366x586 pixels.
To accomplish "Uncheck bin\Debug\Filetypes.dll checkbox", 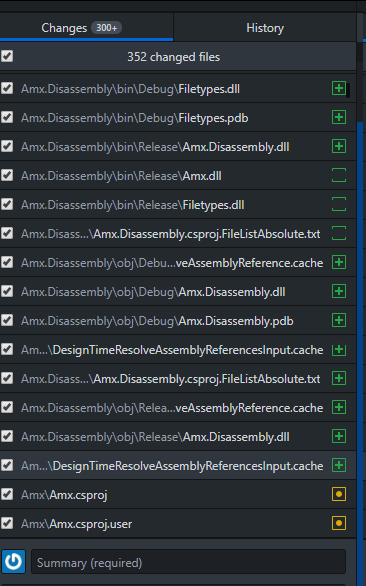I will pyautogui.click(x=7, y=89).
